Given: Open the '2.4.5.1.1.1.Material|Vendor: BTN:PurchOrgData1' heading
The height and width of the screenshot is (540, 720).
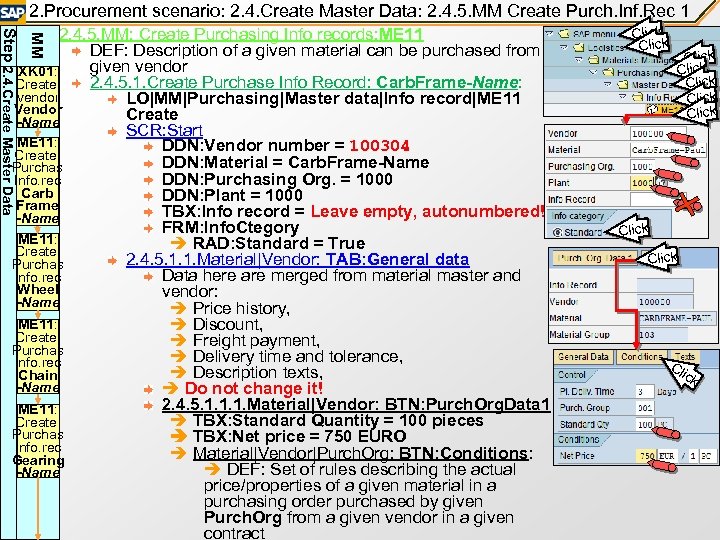Looking at the screenshot, I should (x=356, y=405).
